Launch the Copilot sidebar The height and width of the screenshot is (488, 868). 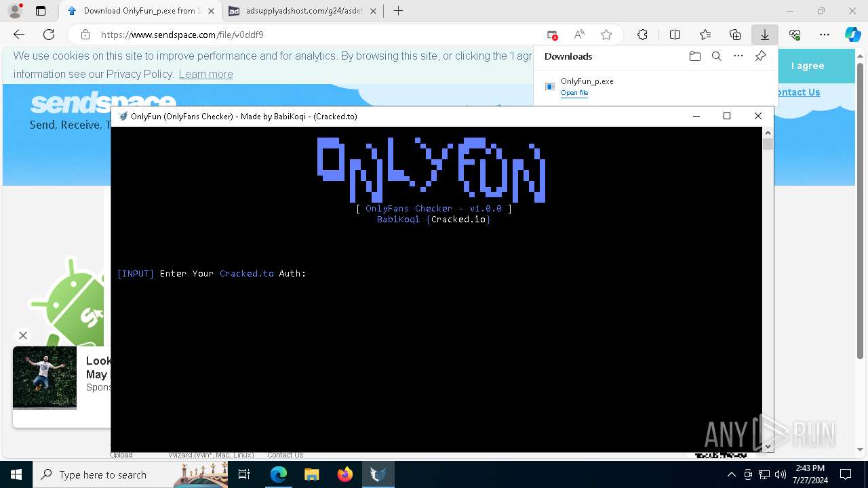[x=852, y=35]
